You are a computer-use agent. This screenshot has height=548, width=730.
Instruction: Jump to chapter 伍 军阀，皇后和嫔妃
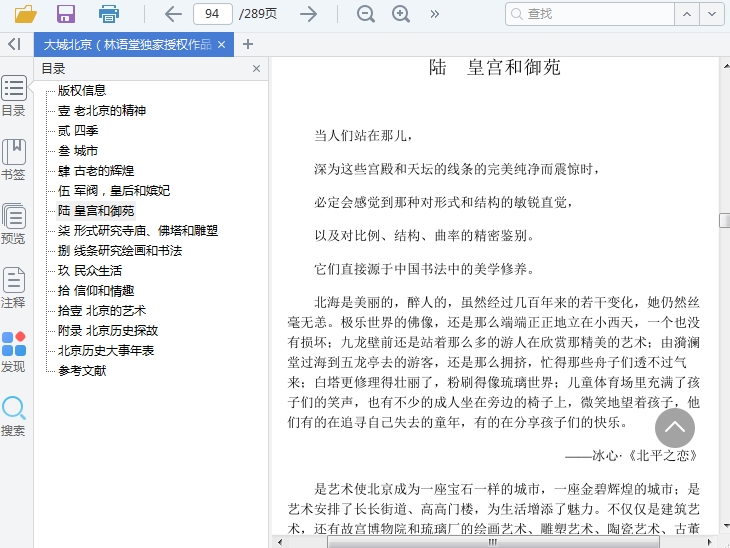click(x=114, y=190)
